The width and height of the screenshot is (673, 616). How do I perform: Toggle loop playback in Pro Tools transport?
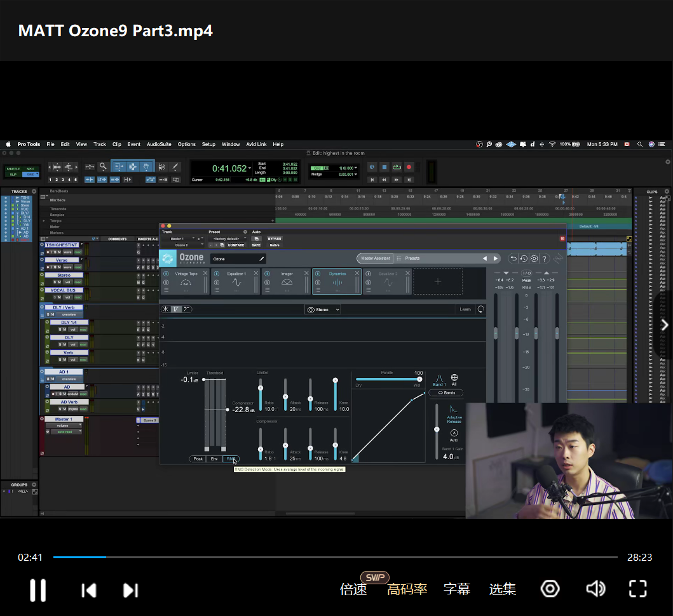397,167
